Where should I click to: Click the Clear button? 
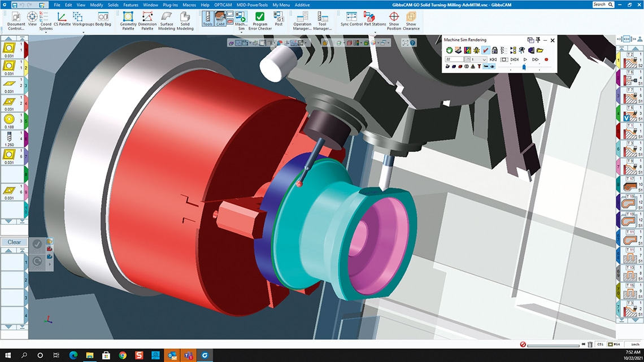coord(14,242)
